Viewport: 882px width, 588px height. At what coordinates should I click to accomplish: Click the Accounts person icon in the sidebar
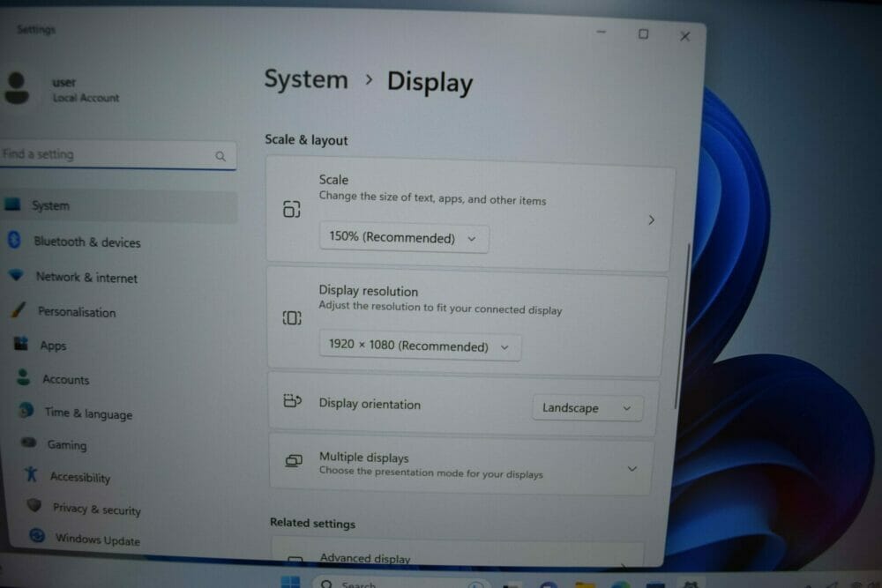[x=24, y=377]
